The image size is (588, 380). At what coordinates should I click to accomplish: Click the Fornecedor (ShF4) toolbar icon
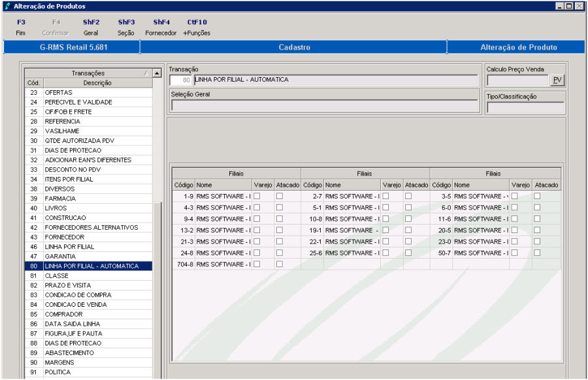(161, 26)
